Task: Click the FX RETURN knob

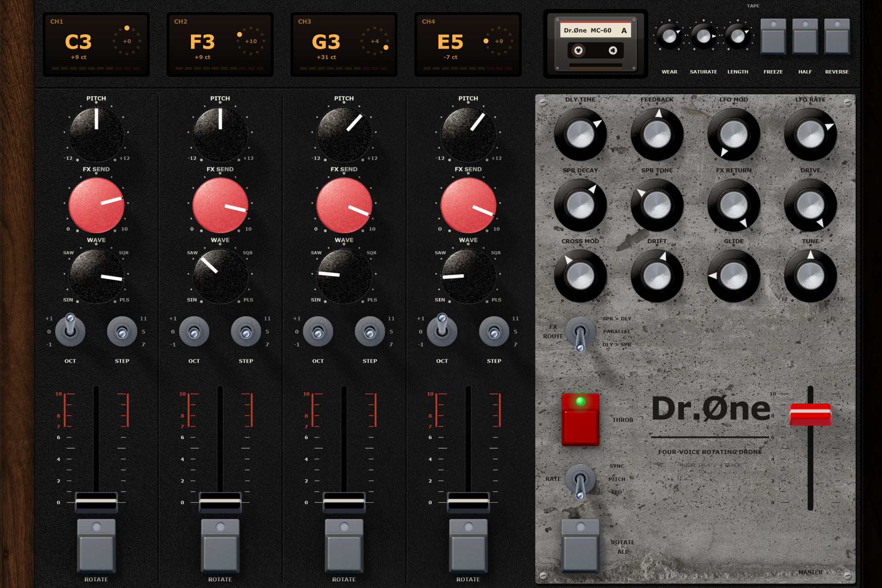Action: pyautogui.click(x=734, y=205)
